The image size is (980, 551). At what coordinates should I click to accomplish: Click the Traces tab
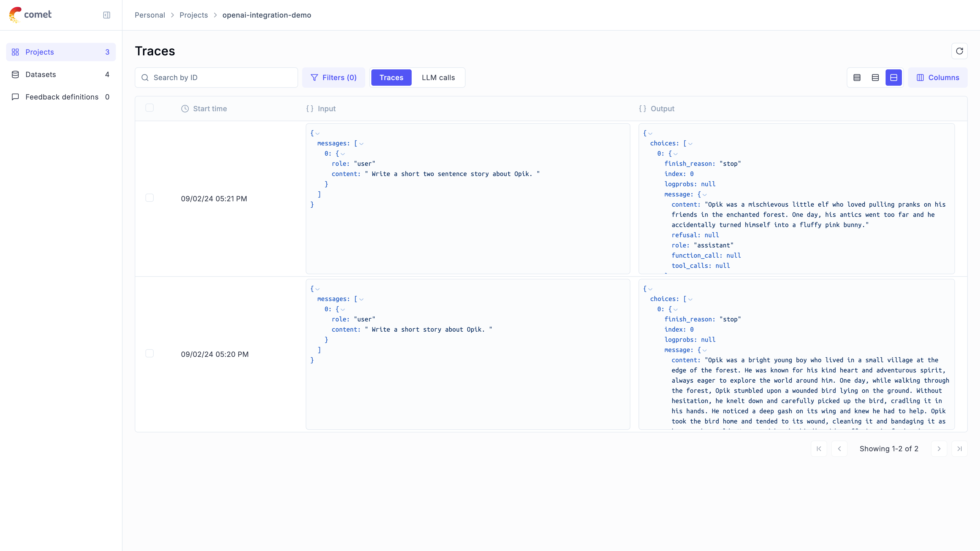coord(391,77)
